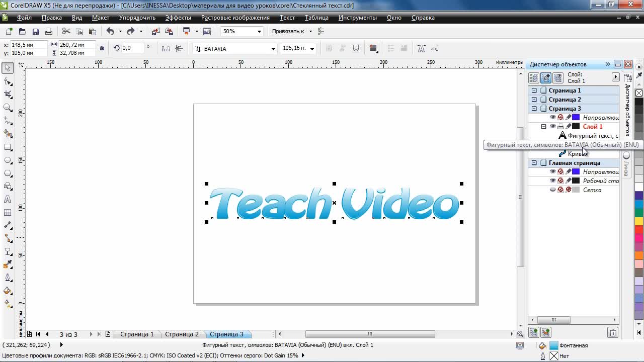Open the Правка menu
The image size is (644, 362).
click(x=52, y=18)
